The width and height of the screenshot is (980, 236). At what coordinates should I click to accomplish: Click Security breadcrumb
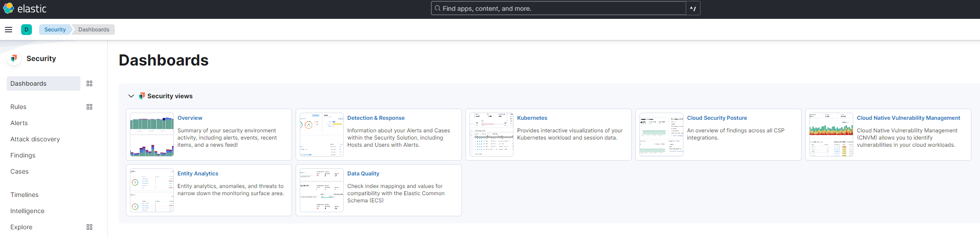pyautogui.click(x=55, y=30)
